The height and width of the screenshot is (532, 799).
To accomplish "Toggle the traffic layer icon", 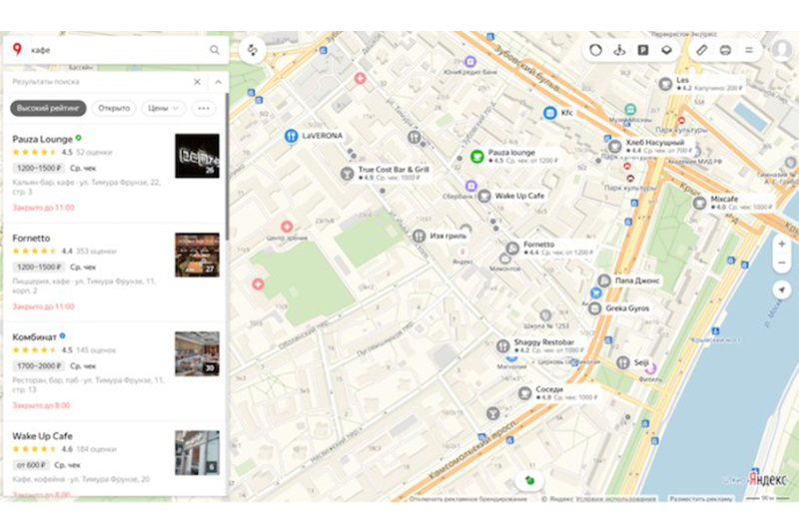I will tap(595, 50).
